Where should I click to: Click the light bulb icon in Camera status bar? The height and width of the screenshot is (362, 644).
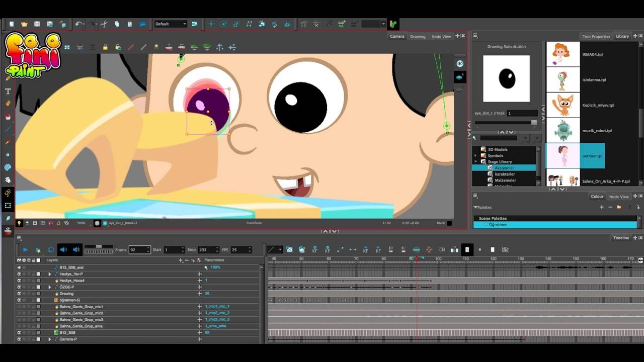[x=20, y=223]
